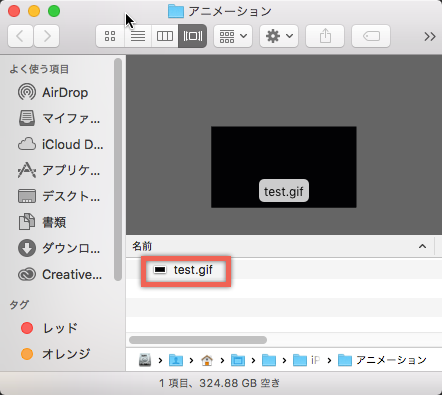442x395 pixels.
Task: Click the タグ sidebar heading
Action: [19, 304]
